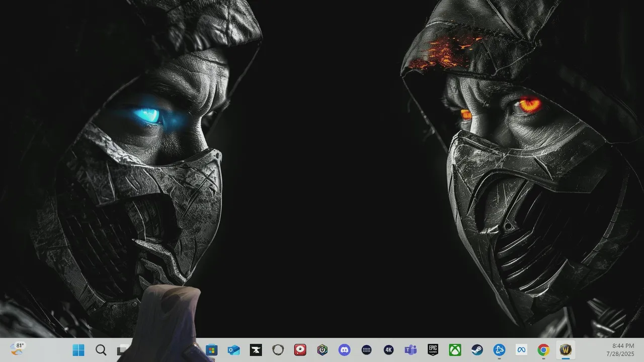Open the Meta app icon
The width and height of the screenshot is (644, 362).
click(521, 350)
